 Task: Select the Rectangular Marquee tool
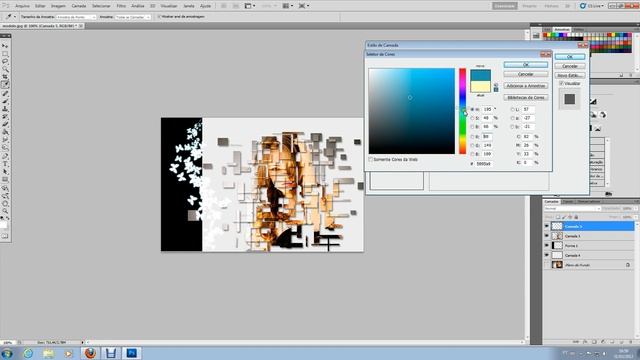[5, 53]
